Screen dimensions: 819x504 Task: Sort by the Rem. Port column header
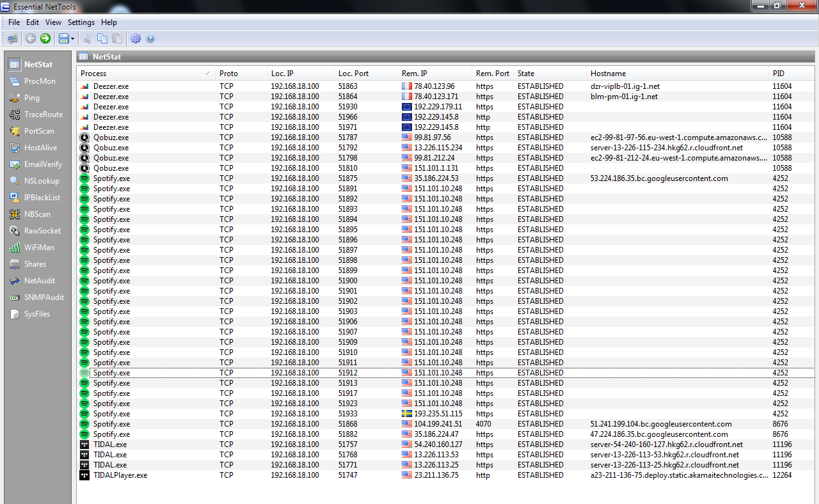coord(493,74)
